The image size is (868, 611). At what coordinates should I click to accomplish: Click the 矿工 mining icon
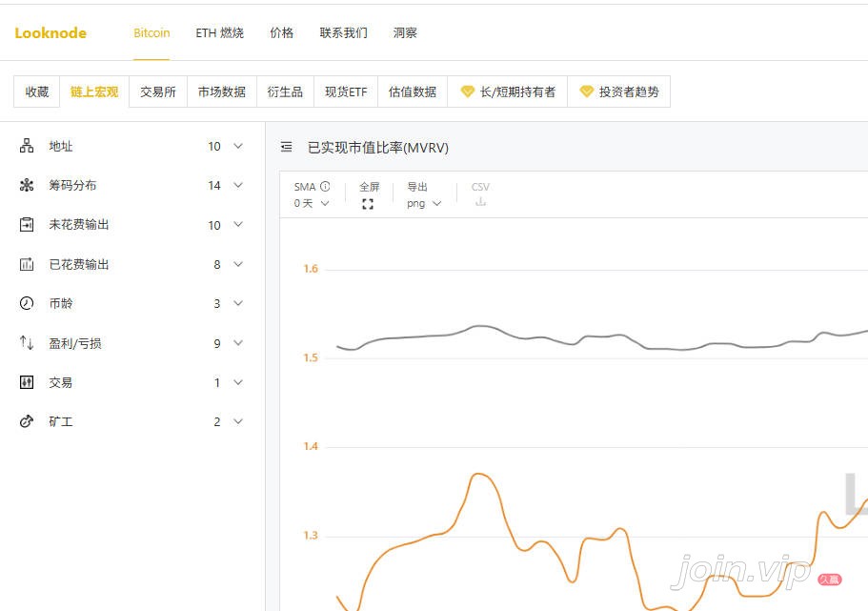pyautogui.click(x=27, y=421)
